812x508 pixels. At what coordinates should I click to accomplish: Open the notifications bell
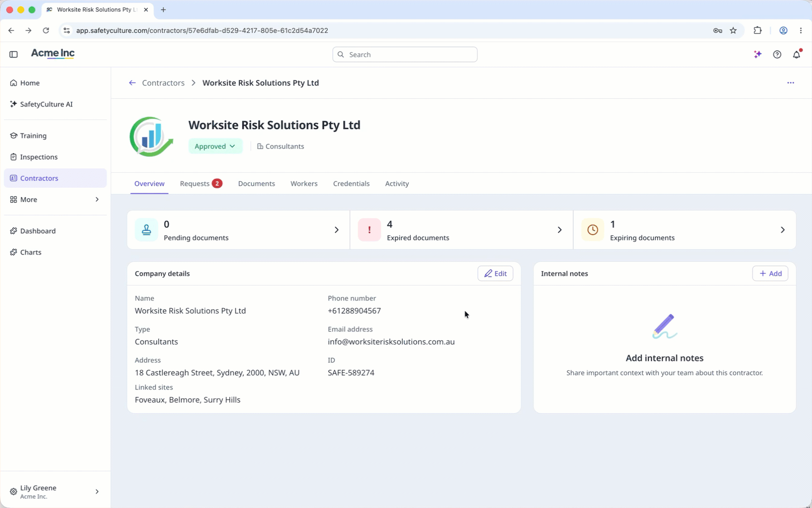[x=797, y=55]
